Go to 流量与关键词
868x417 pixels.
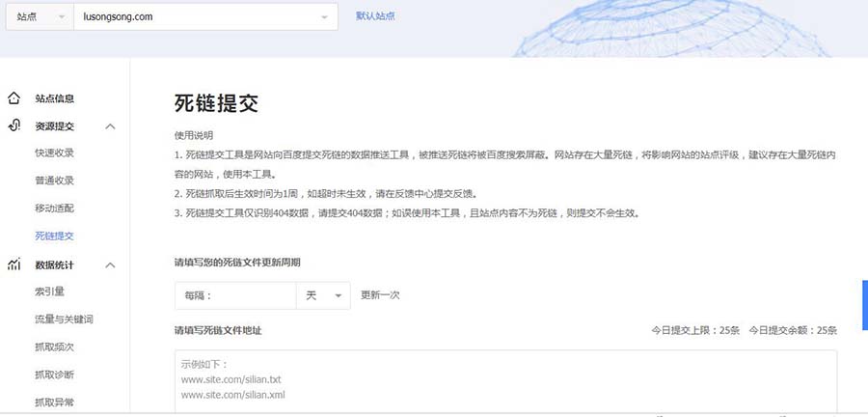tap(64, 320)
